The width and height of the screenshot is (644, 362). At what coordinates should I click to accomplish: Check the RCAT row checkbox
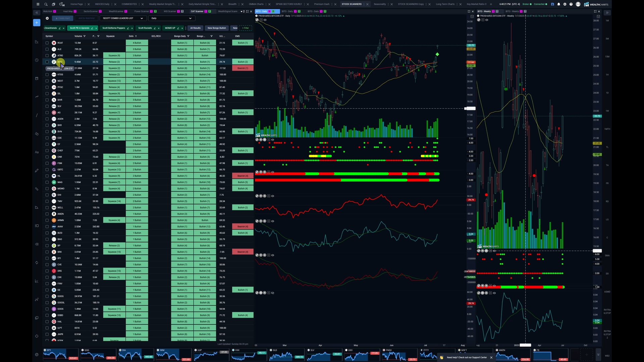click(47, 43)
